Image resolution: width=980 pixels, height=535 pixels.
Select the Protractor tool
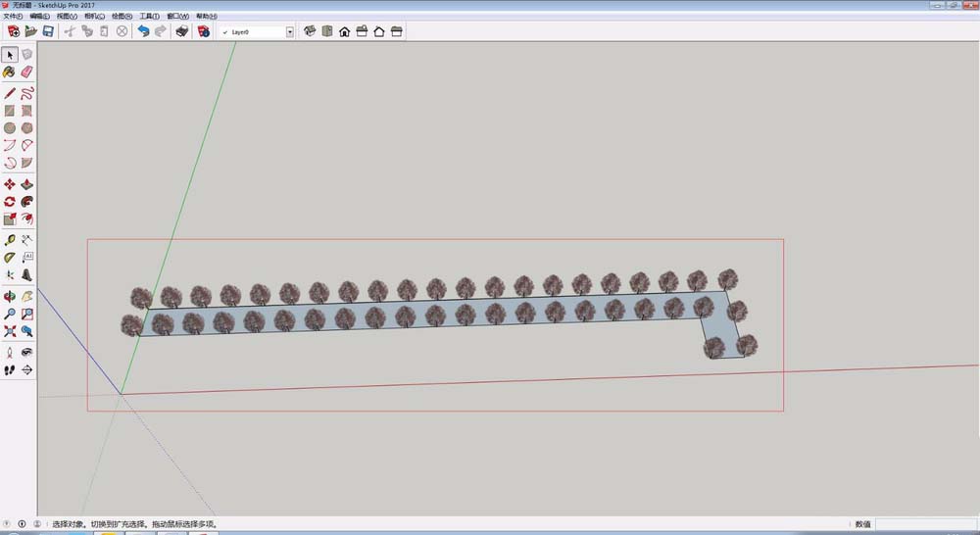tap(10, 258)
